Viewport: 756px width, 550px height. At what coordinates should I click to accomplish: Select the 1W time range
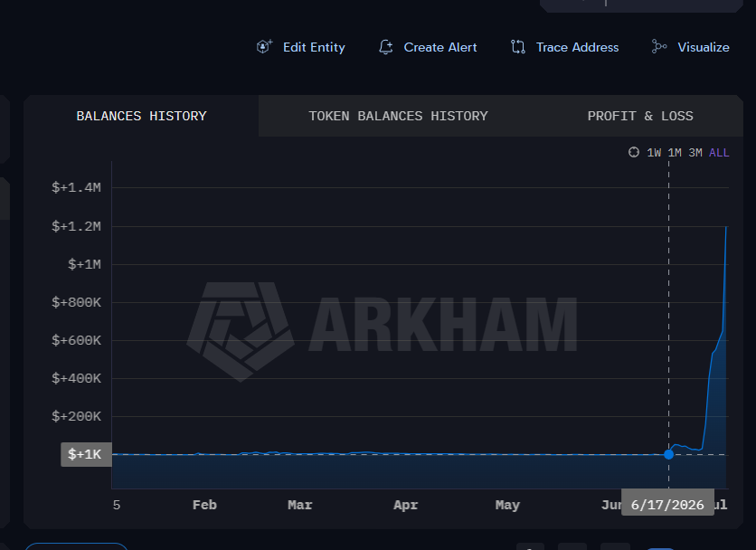tap(654, 153)
